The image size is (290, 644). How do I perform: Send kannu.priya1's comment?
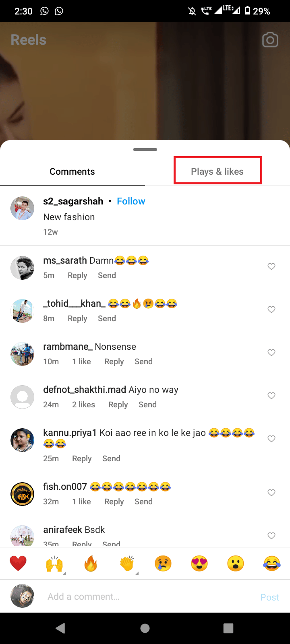[111, 458]
